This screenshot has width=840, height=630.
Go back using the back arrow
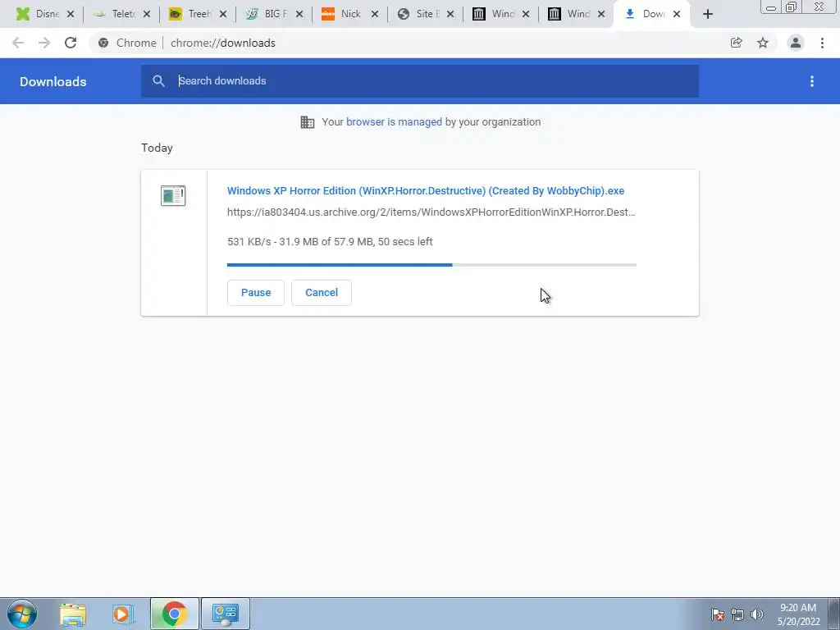pos(18,43)
